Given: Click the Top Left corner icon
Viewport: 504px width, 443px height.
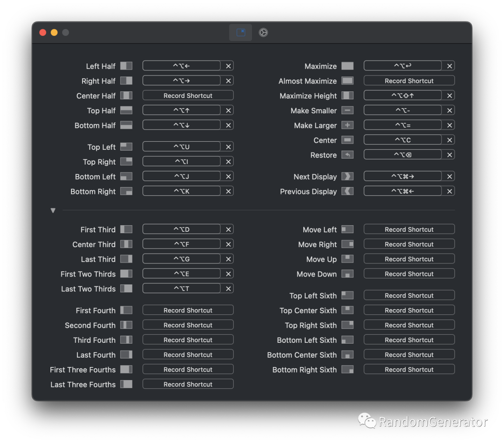Looking at the screenshot, I should click(126, 147).
